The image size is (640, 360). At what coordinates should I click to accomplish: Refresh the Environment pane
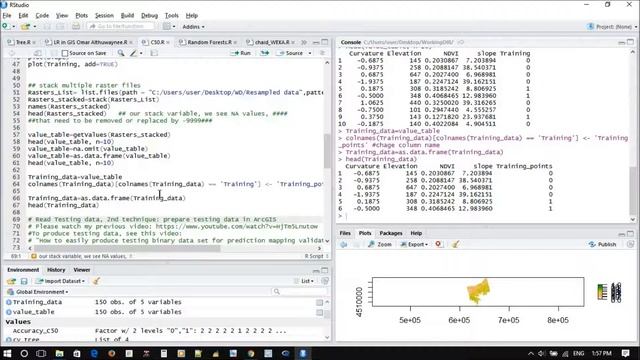pos(325,281)
